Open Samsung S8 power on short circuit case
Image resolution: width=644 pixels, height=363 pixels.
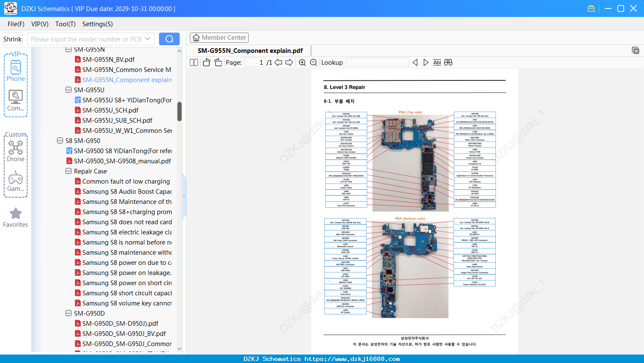pyautogui.click(x=123, y=283)
